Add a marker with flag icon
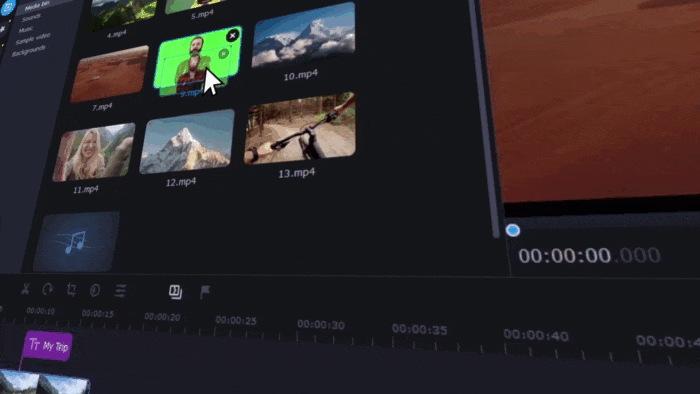The image size is (700, 394). (205, 292)
